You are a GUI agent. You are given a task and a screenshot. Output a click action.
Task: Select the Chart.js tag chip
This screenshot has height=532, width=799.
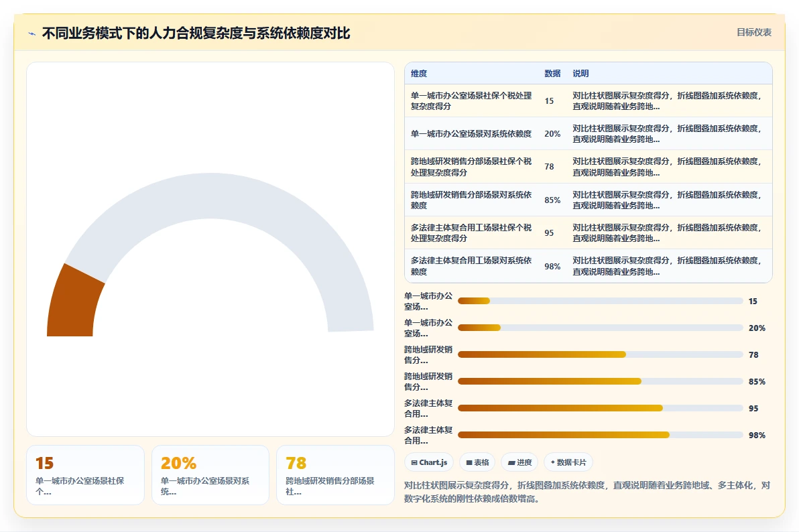click(x=429, y=462)
